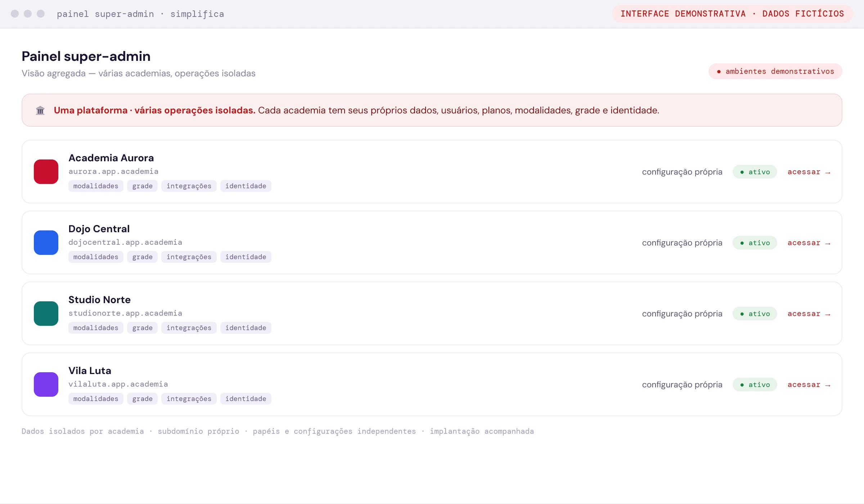
Task: Click Studio Norte teal logo square
Action: click(x=46, y=314)
